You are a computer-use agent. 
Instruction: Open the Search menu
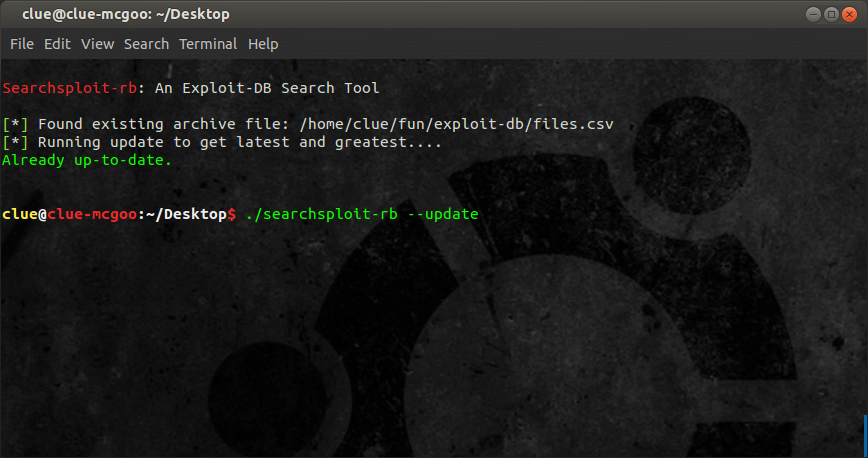(146, 44)
